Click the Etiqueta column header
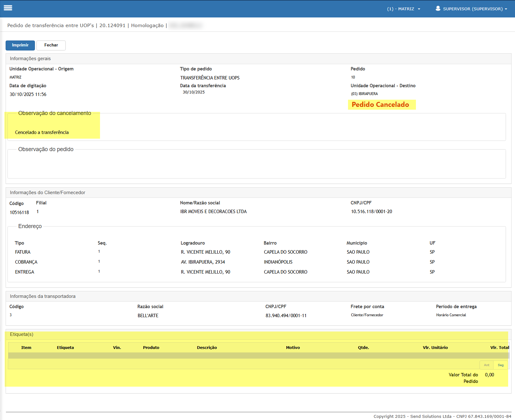The height and width of the screenshot is (420, 515). point(65,347)
